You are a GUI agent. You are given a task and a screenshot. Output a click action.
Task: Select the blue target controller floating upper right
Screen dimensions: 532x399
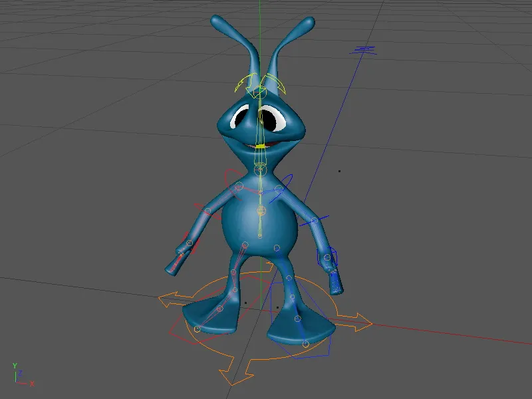pyautogui.click(x=363, y=51)
